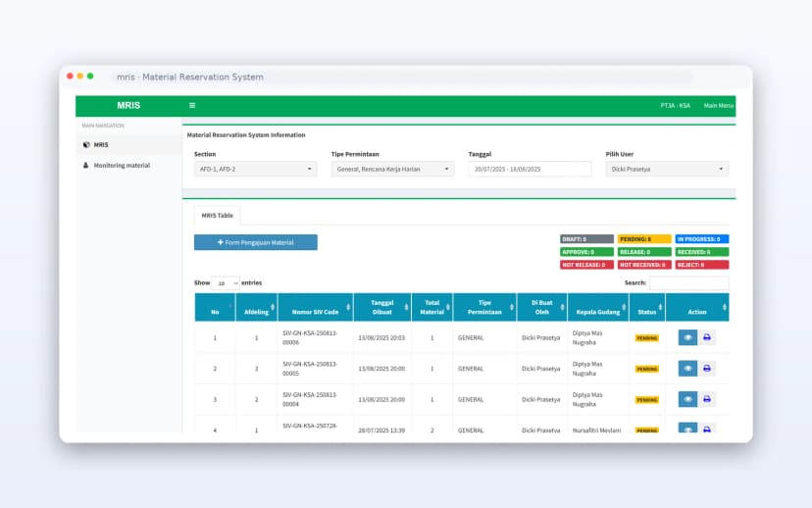Click Form Pengajuan Material button

(255, 242)
